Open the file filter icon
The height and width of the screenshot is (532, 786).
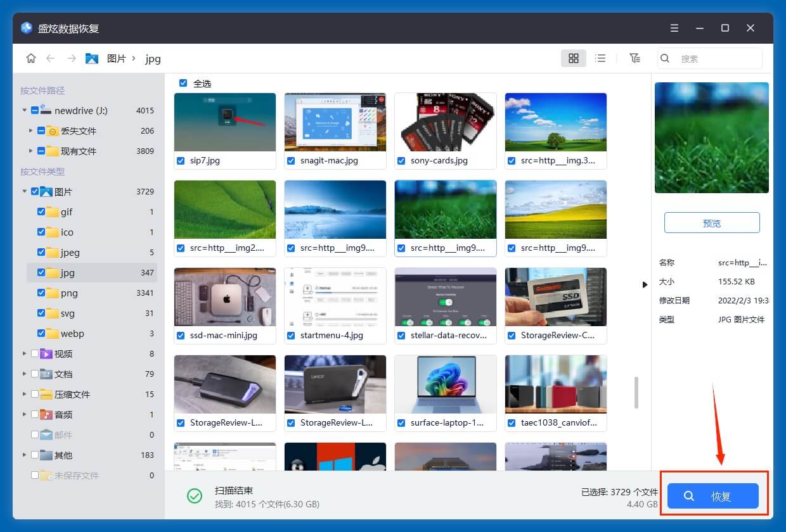coord(635,58)
